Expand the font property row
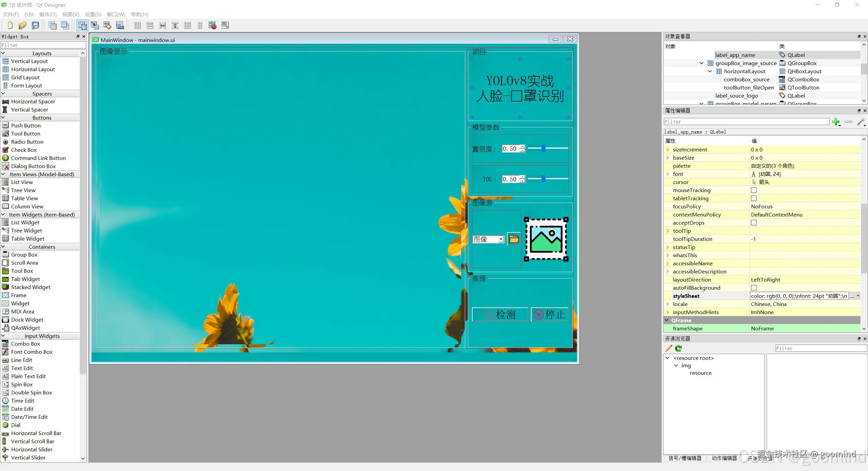Image resolution: width=868 pixels, height=471 pixels. point(668,174)
